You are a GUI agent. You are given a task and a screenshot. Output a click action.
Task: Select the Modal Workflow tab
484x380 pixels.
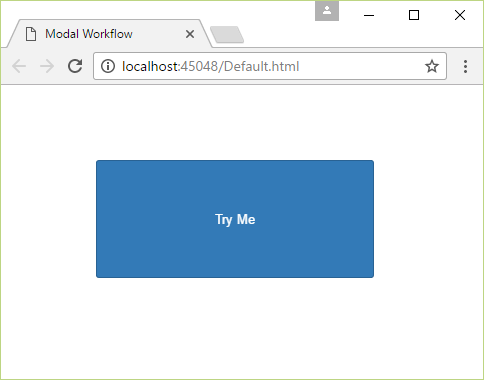(x=109, y=34)
